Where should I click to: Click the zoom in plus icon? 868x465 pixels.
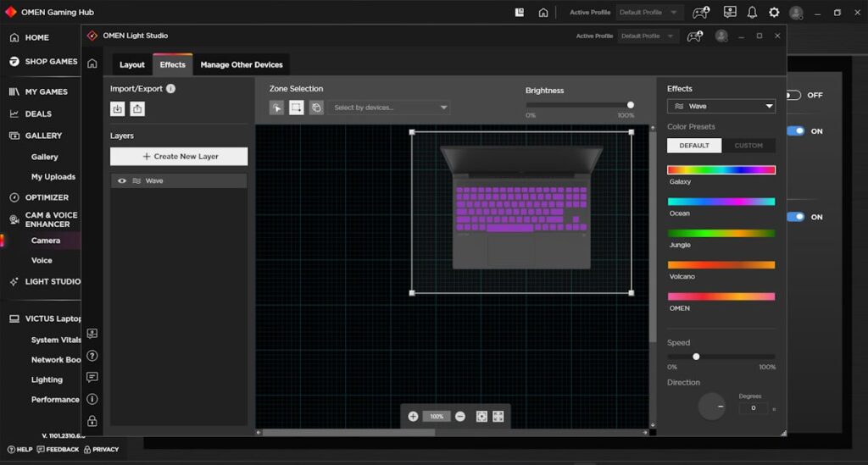coord(413,417)
